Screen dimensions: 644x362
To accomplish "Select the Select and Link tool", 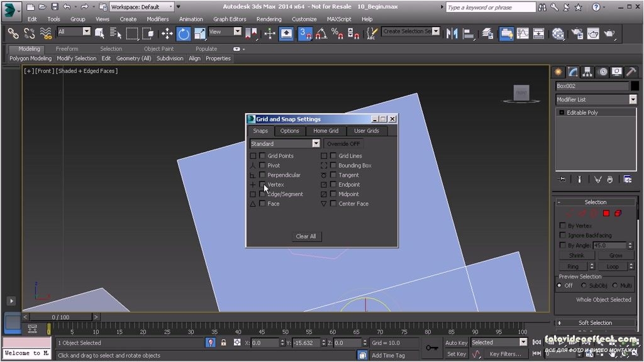I will (x=13, y=33).
